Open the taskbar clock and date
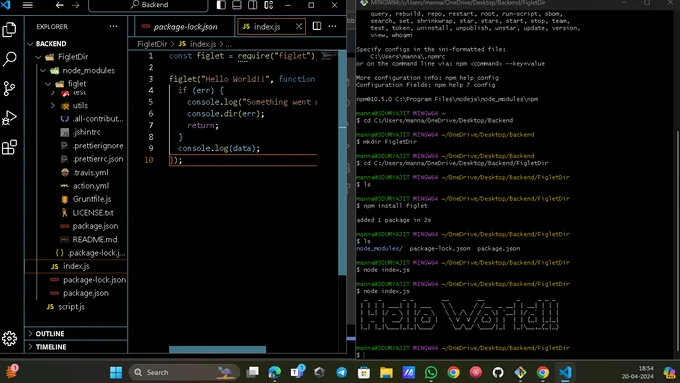Screen dimensions: 680x383 pos(638,372)
